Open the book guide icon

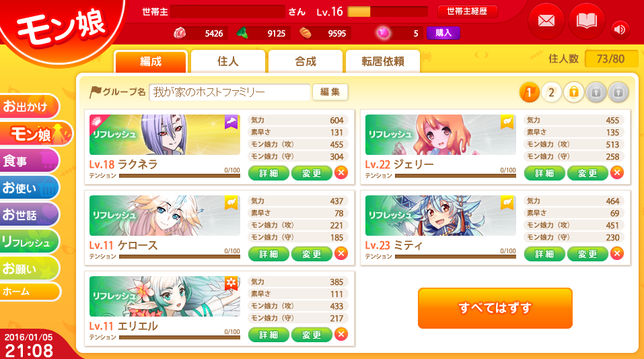tap(587, 21)
